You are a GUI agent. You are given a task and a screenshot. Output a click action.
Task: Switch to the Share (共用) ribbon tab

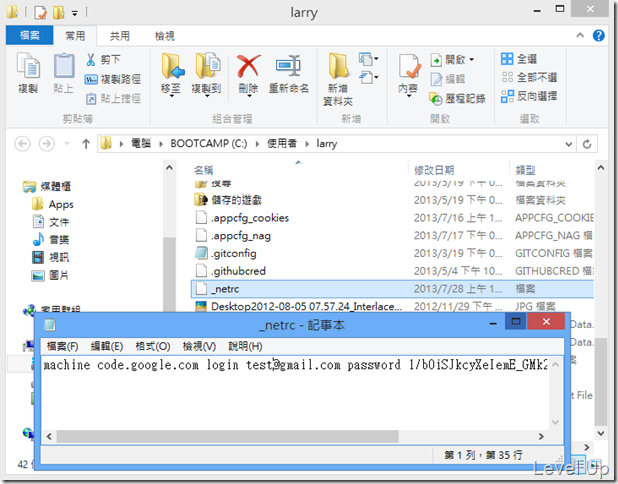(x=120, y=36)
